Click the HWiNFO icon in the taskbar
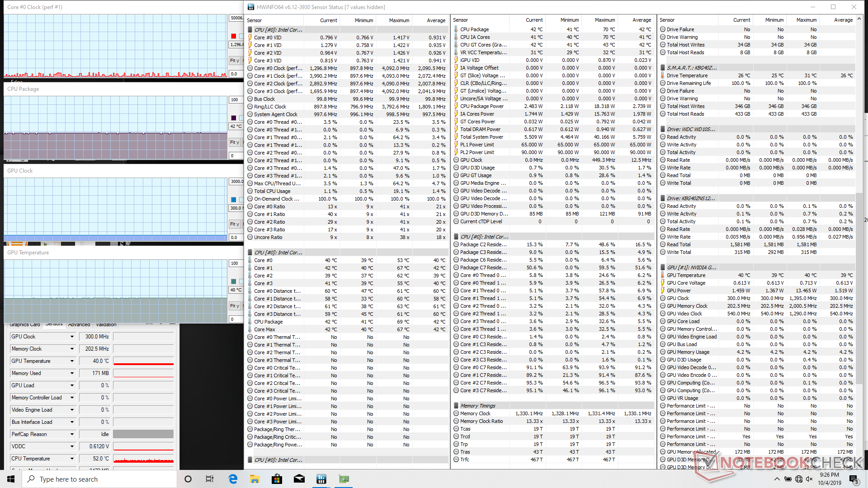Viewport: 868px width, 488px height. (321, 479)
